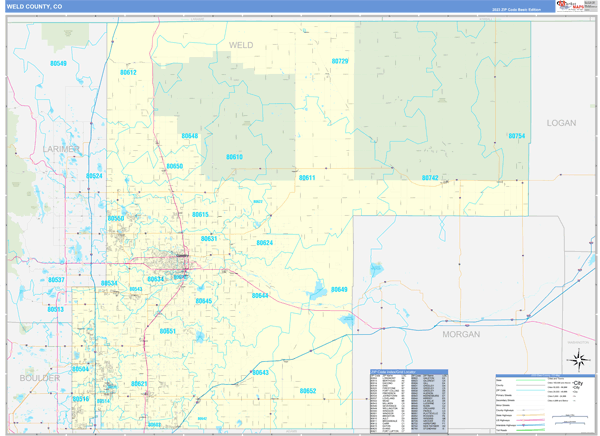Click the LOGAN county name label
This screenshot has height=436, width=600.
click(x=561, y=123)
